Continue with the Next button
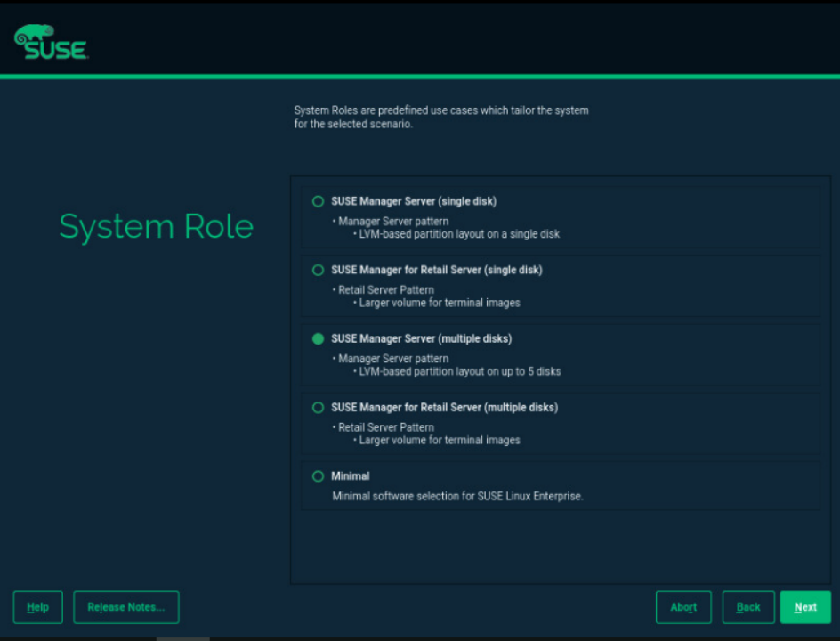Image resolution: width=840 pixels, height=641 pixels. click(805, 607)
